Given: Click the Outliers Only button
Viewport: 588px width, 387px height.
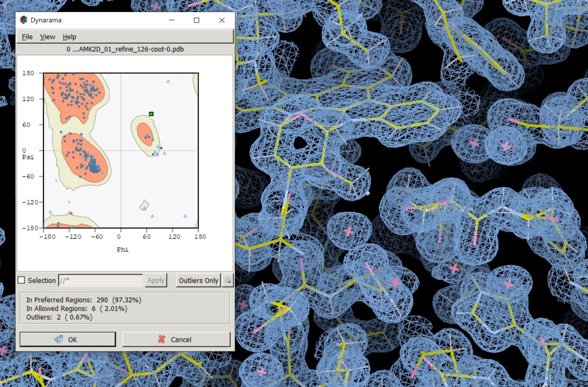Looking at the screenshot, I should click(198, 280).
